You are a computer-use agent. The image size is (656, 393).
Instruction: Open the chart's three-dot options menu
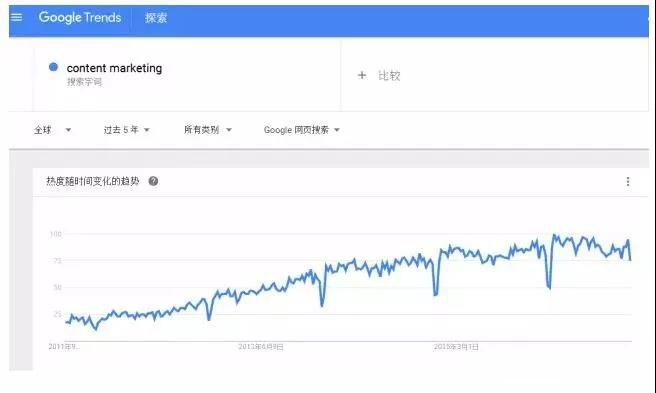(x=628, y=181)
